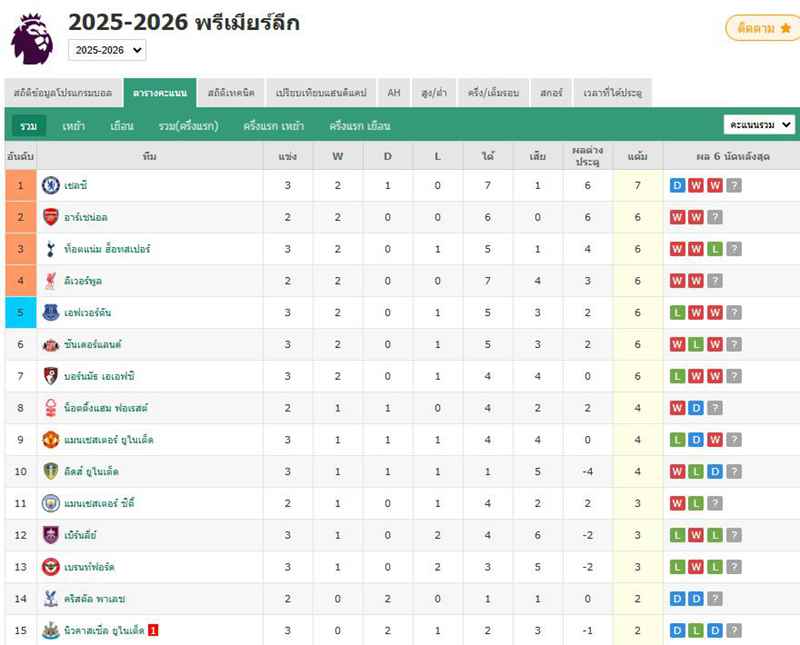Click the ติดตาม follow button with star

pos(763,28)
